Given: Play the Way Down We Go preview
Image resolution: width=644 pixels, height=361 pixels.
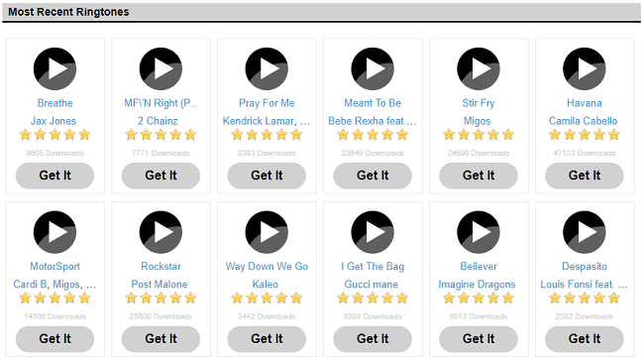Looking at the screenshot, I should pyautogui.click(x=267, y=232).
